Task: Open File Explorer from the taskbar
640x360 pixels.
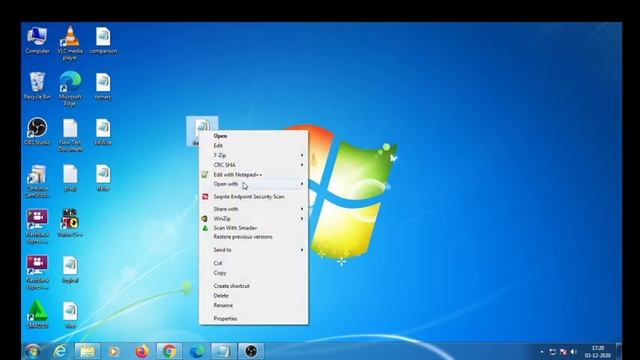Action: click(x=87, y=351)
